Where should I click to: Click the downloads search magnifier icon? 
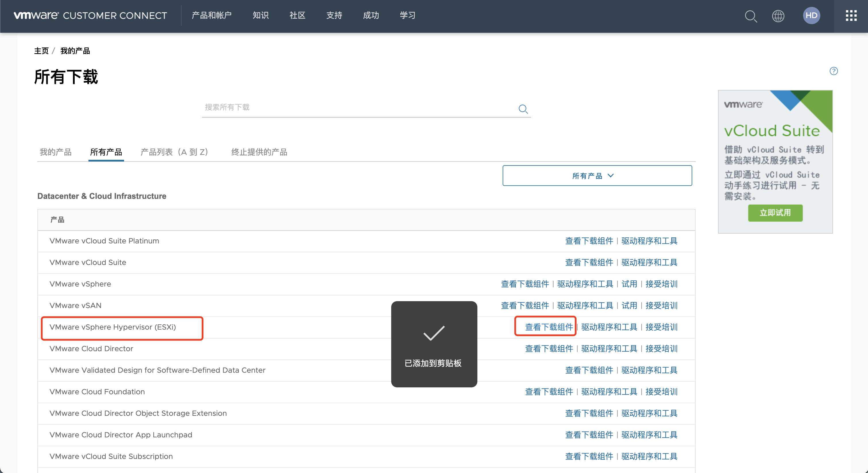pyautogui.click(x=523, y=109)
